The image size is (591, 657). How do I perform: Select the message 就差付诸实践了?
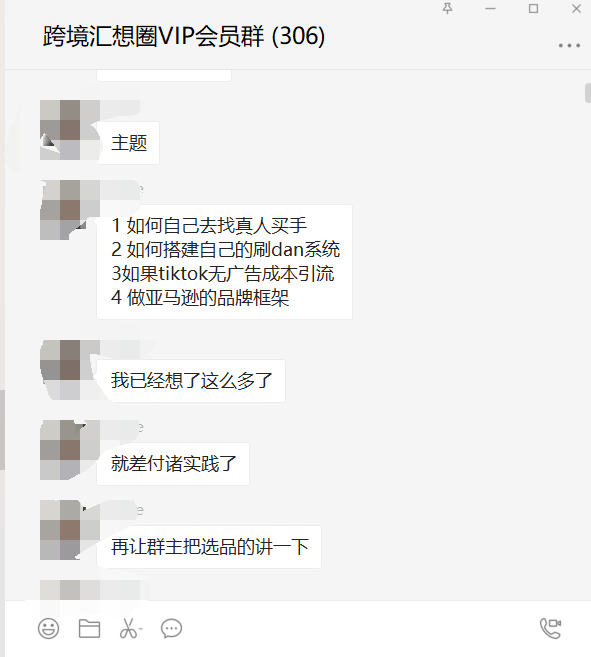[173, 464]
